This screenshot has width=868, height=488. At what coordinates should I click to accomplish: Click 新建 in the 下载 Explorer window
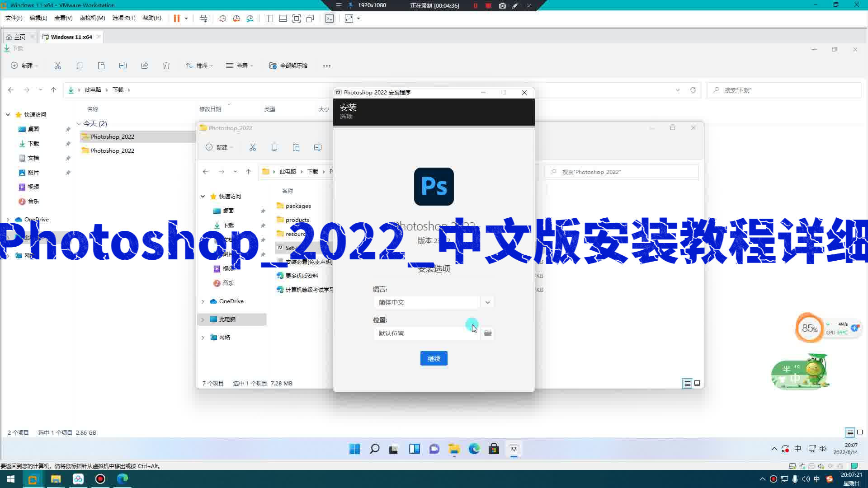(24, 66)
